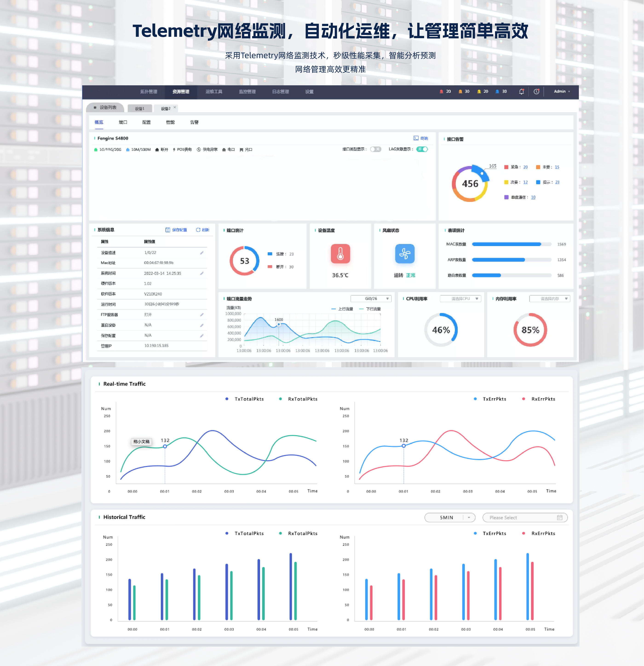Click the edit pencil for FTP服务器 row

pos(201,315)
